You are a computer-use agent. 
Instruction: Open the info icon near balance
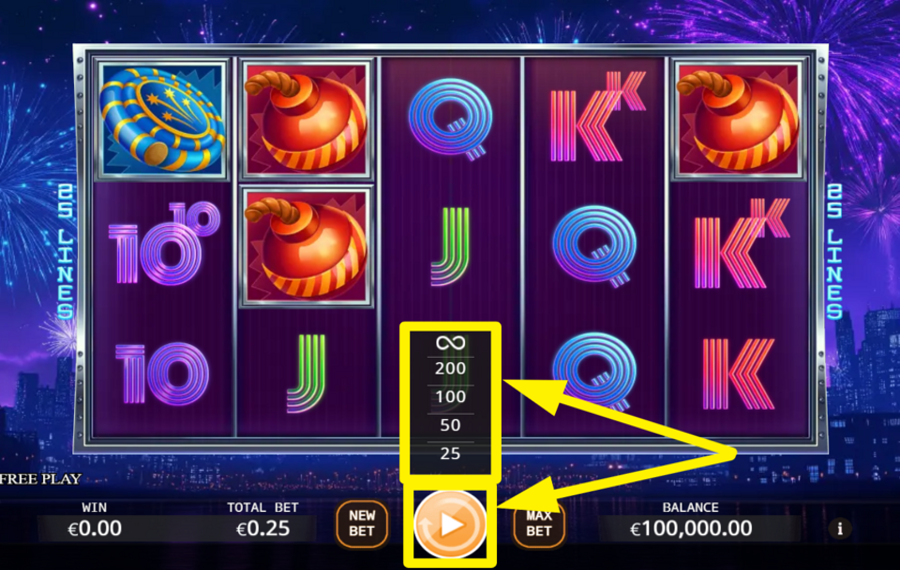(x=840, y=528)
